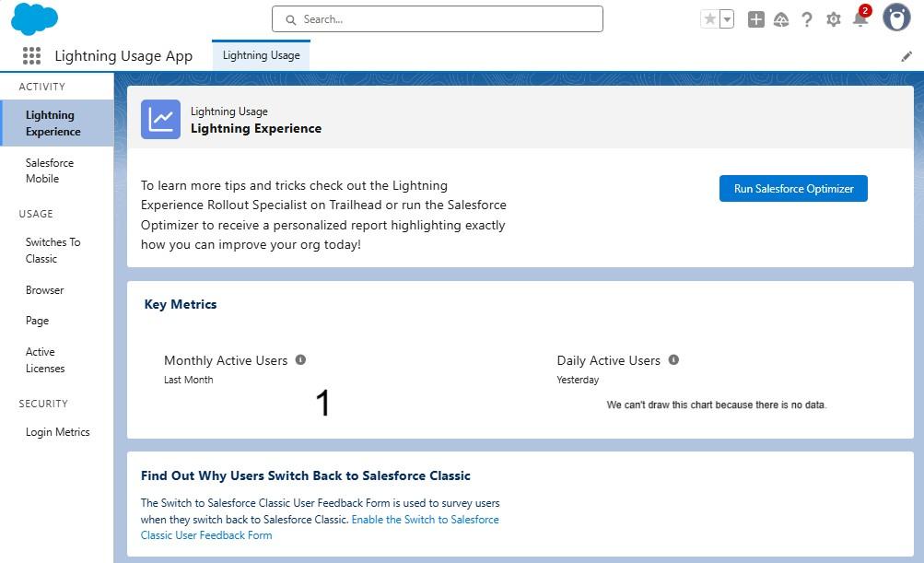The height and width of the screenshot is (563, 924).
Task: Open Salesforce Mobile sidebar item
Action: coord(57,170)
